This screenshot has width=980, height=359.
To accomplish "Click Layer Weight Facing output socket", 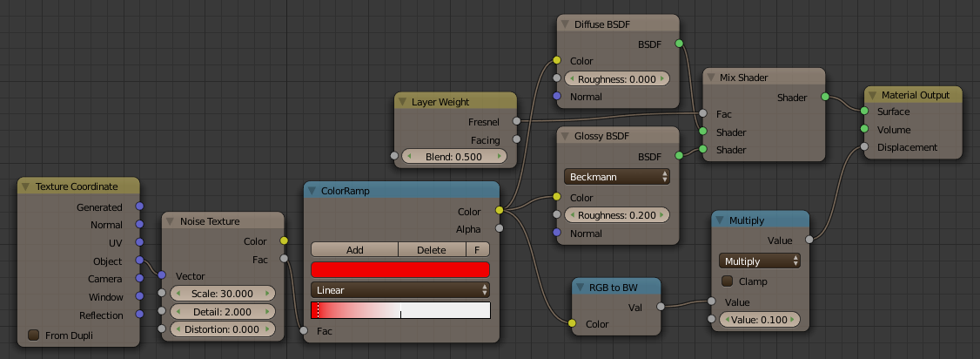I will tap(516, 139).
